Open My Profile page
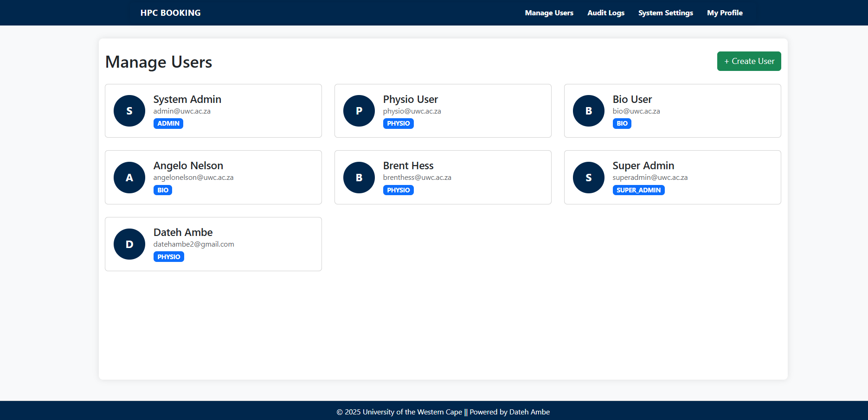The image size is (868, 420). [x=725, y=13]
